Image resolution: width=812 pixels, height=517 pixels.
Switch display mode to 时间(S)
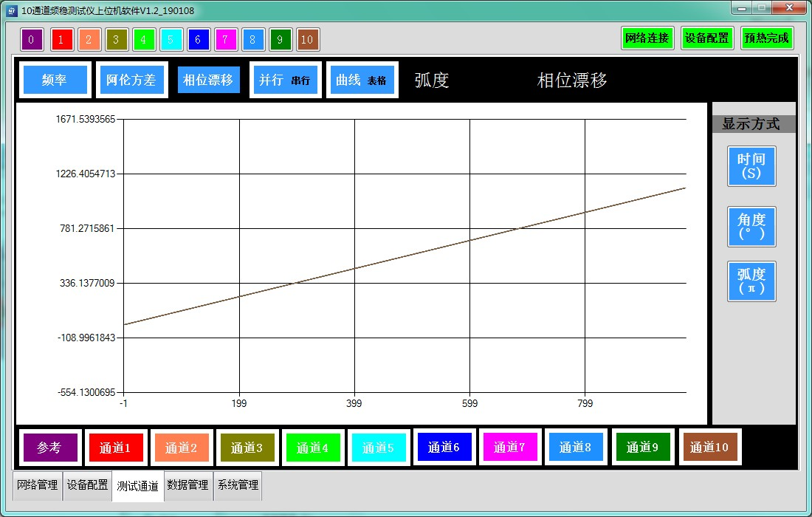751,165
